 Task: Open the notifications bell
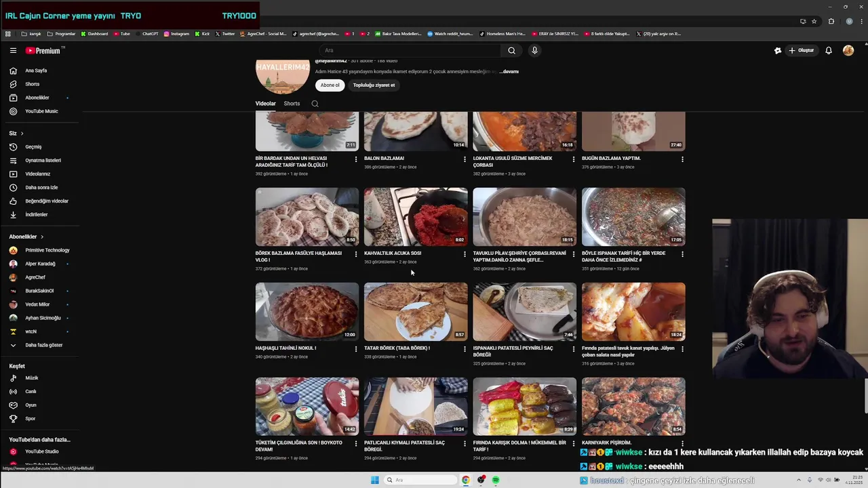[828, 50]
